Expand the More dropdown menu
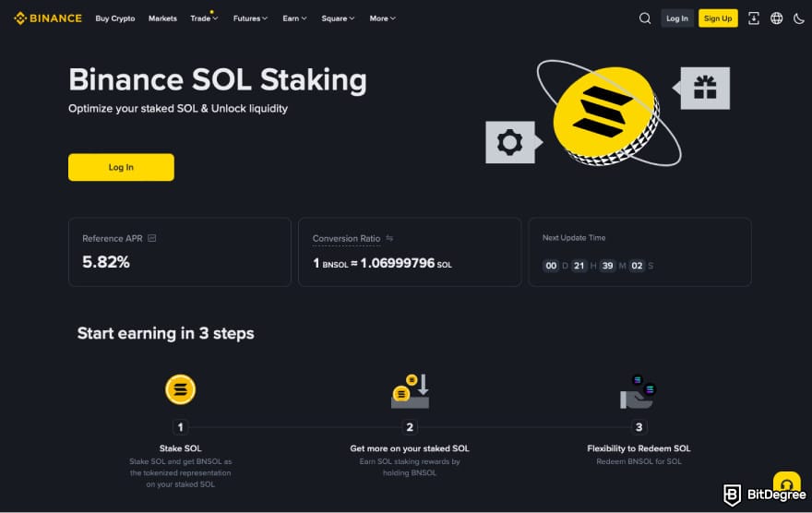This screenshot has width=812, height=513. tap(382, 18)
